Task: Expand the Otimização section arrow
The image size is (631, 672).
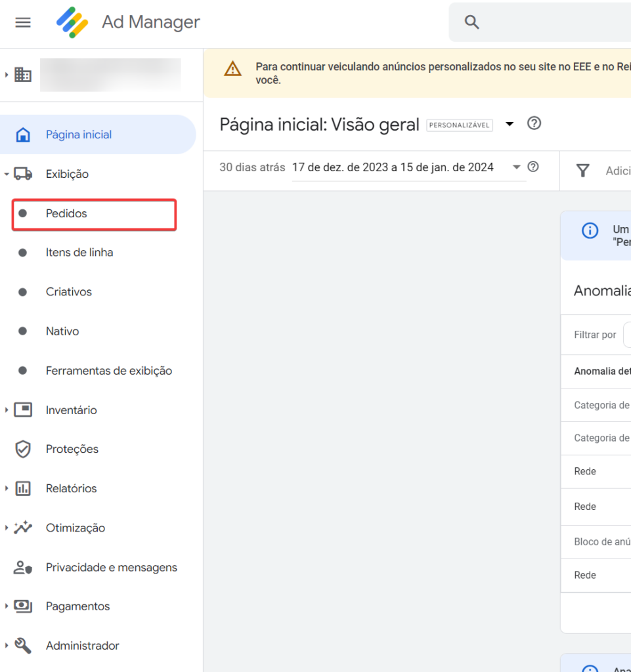Action: coord(7,528)
